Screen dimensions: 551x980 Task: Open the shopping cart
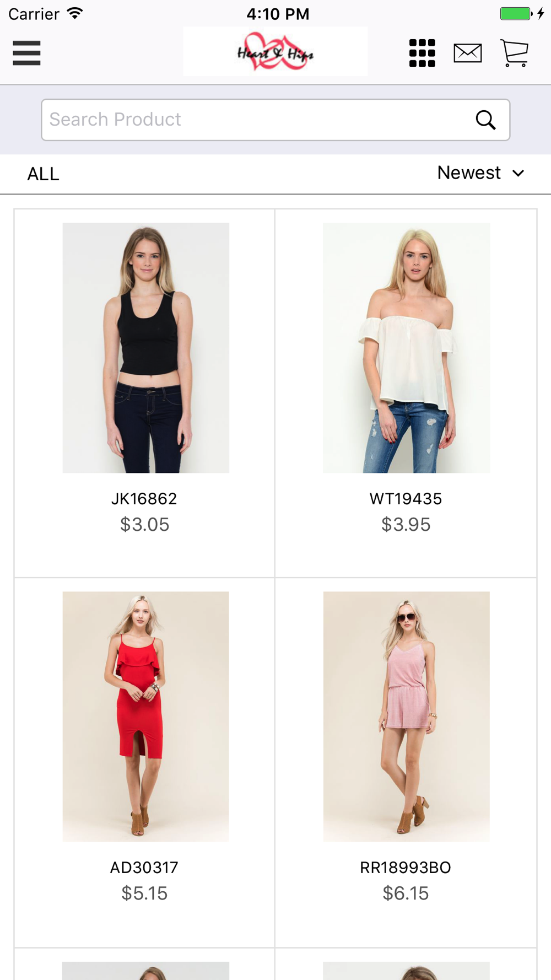point(514,53)
